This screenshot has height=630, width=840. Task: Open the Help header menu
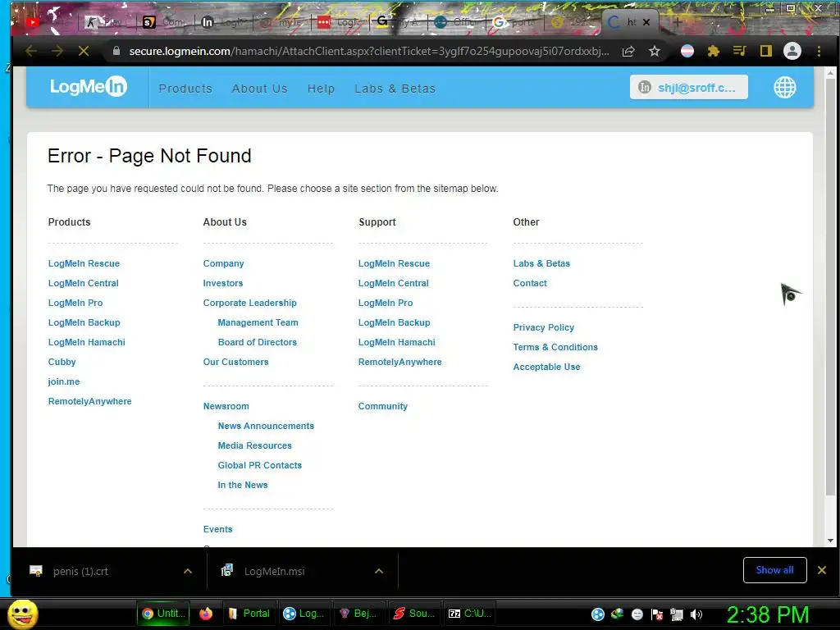(321, 89)
